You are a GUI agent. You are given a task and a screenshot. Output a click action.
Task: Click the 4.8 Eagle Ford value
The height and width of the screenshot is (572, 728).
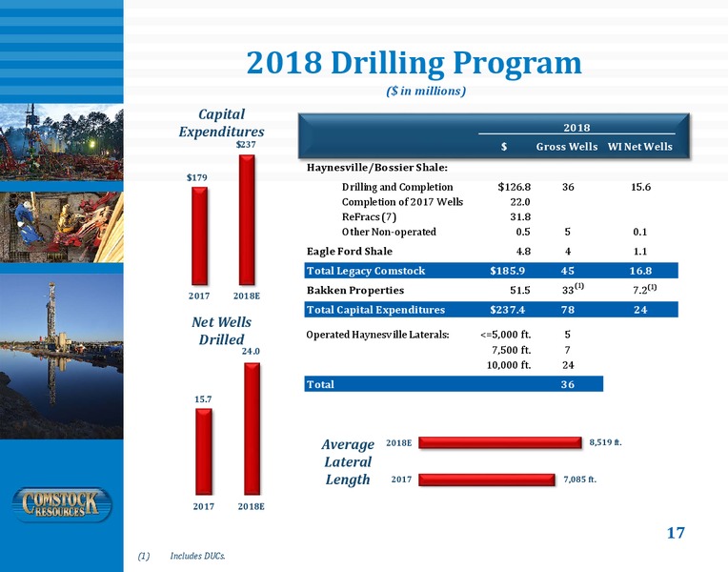click(x=523, y=251)
